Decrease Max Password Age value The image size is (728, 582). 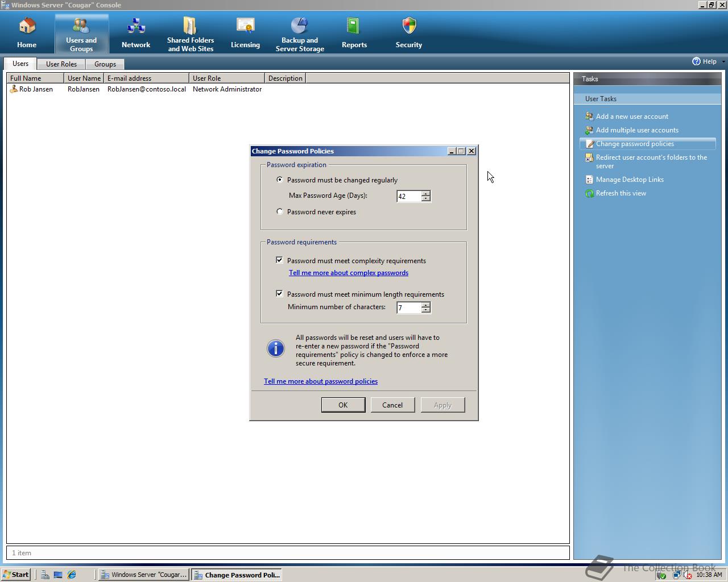(425, 199)
